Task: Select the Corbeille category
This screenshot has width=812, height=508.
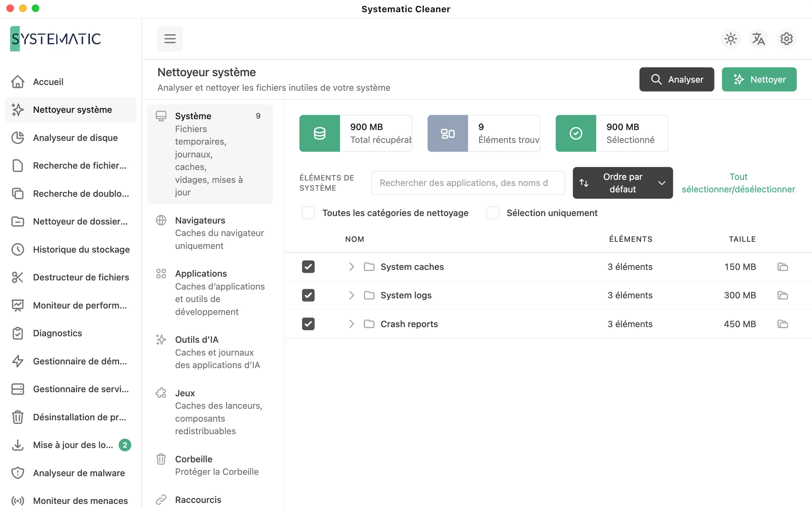Action: (210, 465)
